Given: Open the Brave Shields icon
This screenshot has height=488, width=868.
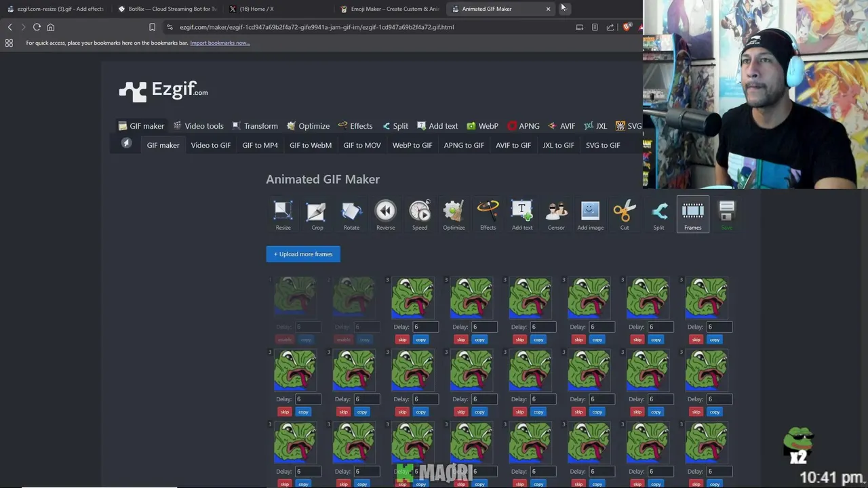Looking at the screenshot, I should (627, 27).
